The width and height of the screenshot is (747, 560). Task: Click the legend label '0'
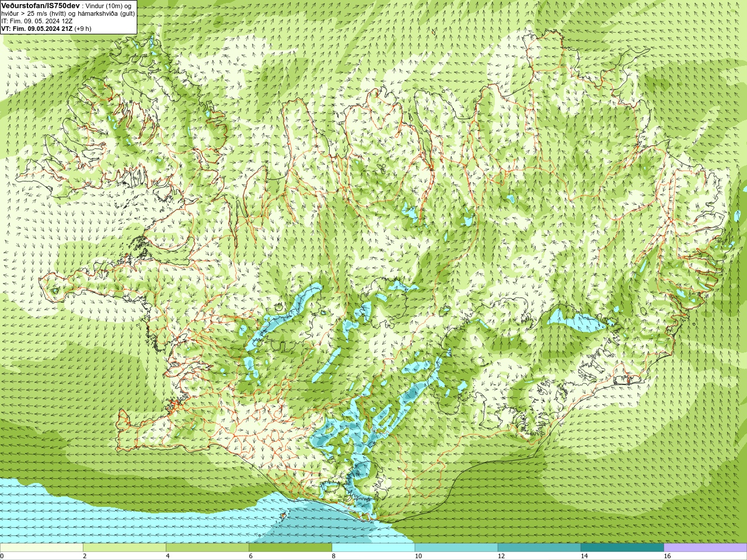[x=2, y=556]
